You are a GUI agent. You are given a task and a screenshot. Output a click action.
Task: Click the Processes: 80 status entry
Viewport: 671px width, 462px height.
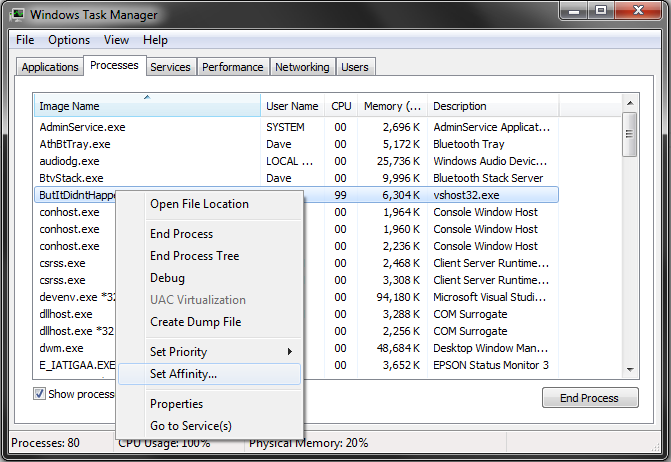coord(45,443)
